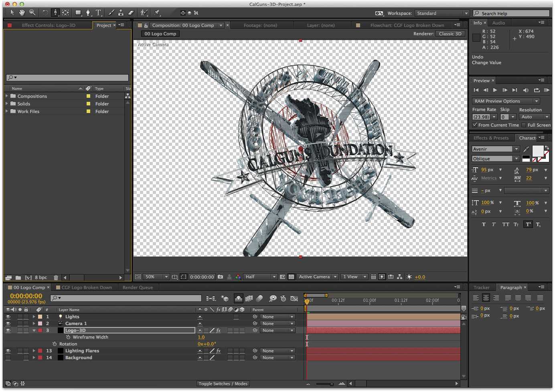
Task: Select the Hand tool
Action: click(x=22, y=13)
